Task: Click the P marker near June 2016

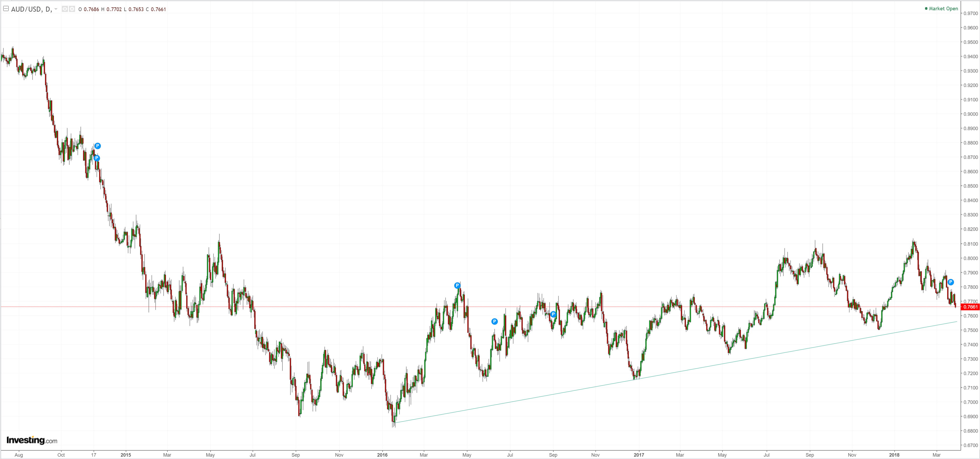Action: click(494, 322)
